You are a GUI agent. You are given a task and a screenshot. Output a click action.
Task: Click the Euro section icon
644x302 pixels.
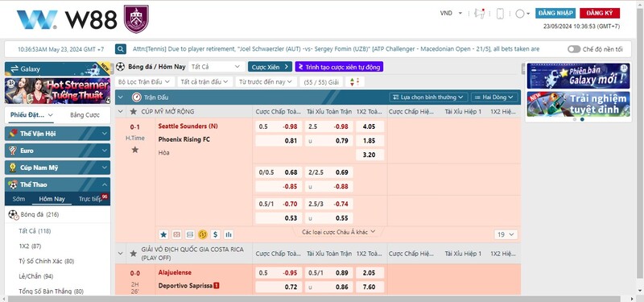pos(13,151)
